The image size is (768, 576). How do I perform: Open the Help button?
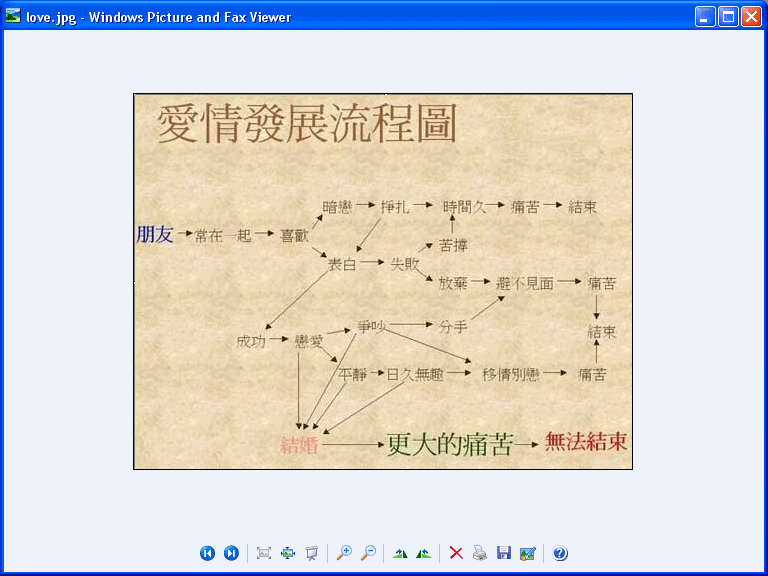(560, 553)
